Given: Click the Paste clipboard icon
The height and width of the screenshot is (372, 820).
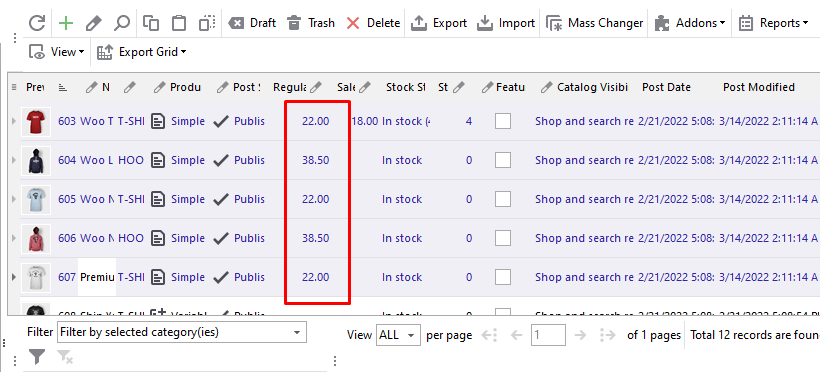Looking at the screenshot, I should click(x=179, y=23).
